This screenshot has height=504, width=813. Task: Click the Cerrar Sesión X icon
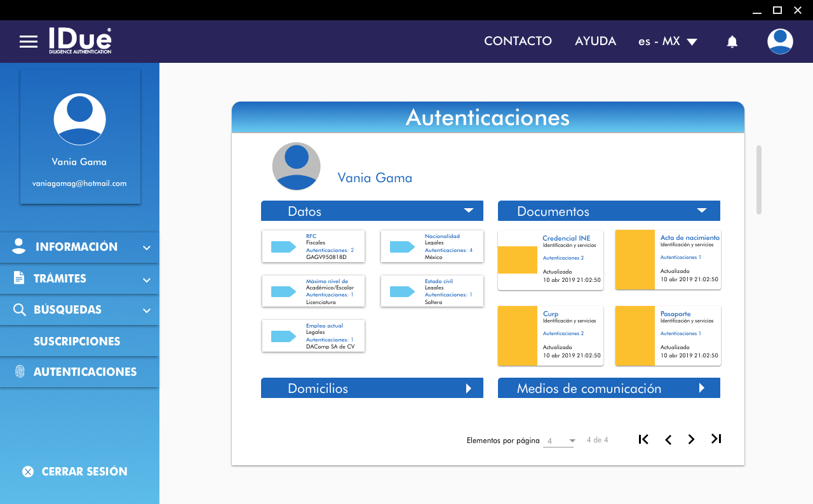tap(28, 472)
